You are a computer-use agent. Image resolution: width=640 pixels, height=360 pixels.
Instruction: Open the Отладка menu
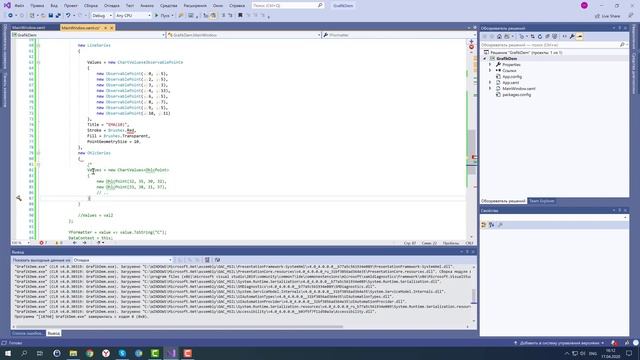[111, 6]
